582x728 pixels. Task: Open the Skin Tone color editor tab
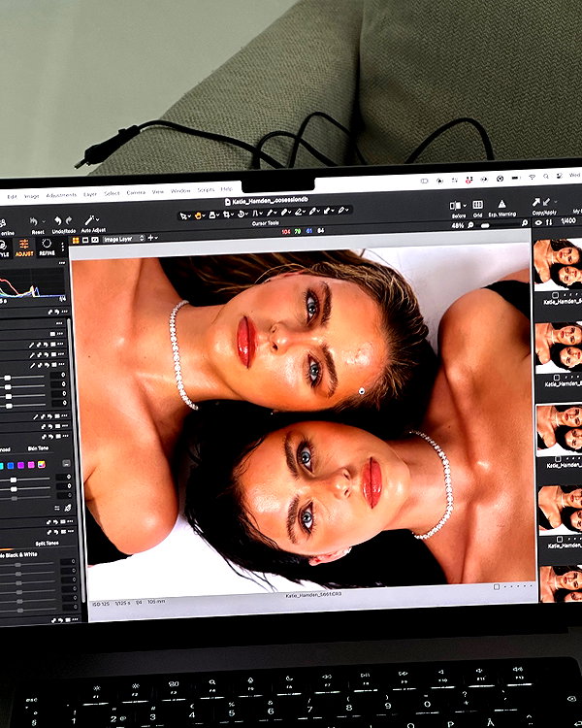point(38,448)
